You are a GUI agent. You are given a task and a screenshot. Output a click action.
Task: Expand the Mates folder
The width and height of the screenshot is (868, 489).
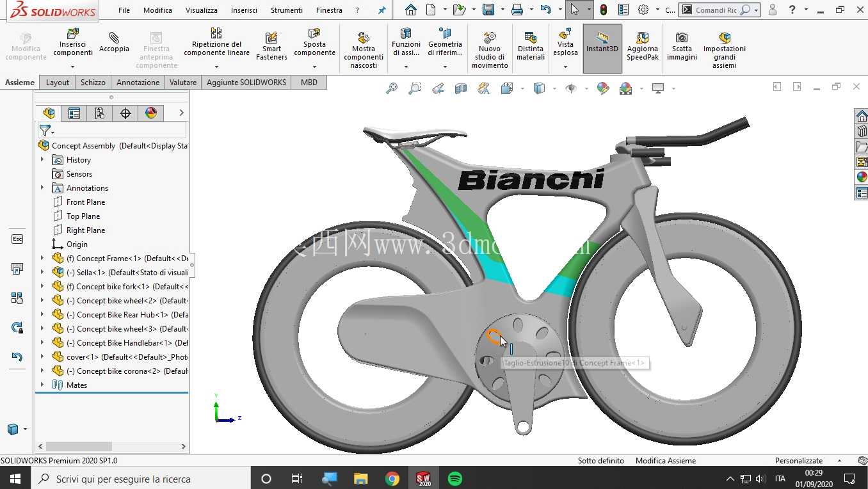tap(42, 385)
